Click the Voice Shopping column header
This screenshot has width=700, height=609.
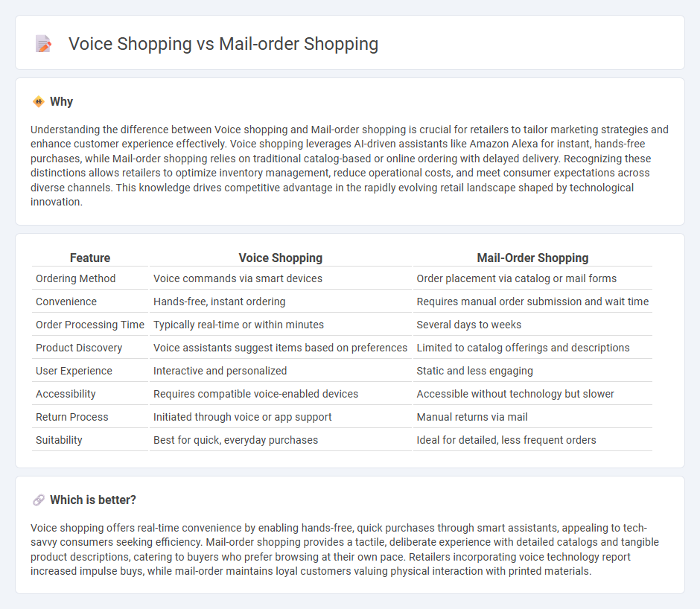tap(280, 258)
